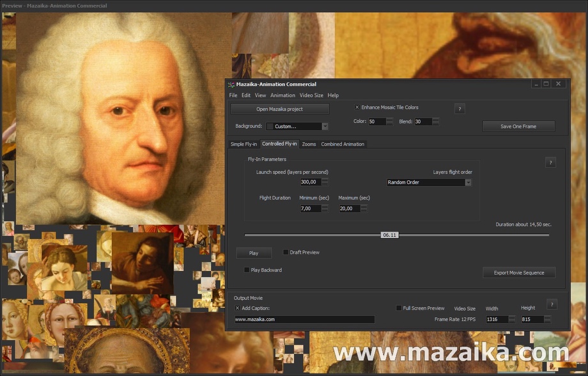588x376 pixels.
Task: Open the Layers flight order dropdown
Action: pos(468,182)
